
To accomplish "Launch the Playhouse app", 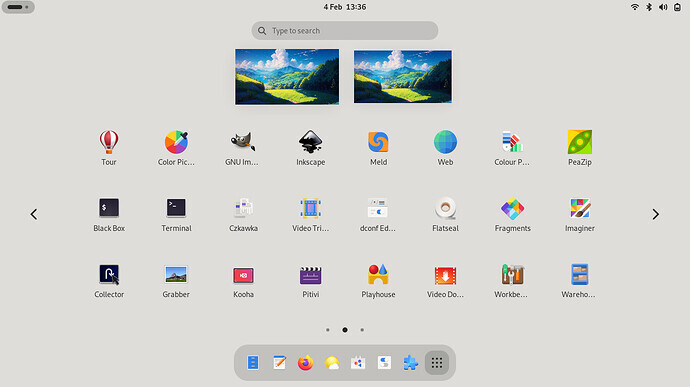I will [x=378, y=281].
